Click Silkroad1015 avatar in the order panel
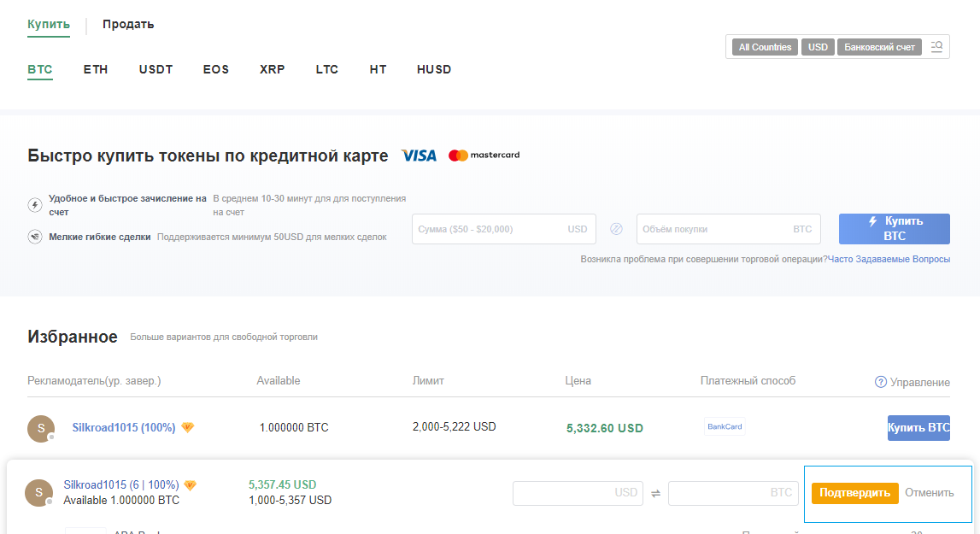Screen dimensions: 980x534 (38, 493)
